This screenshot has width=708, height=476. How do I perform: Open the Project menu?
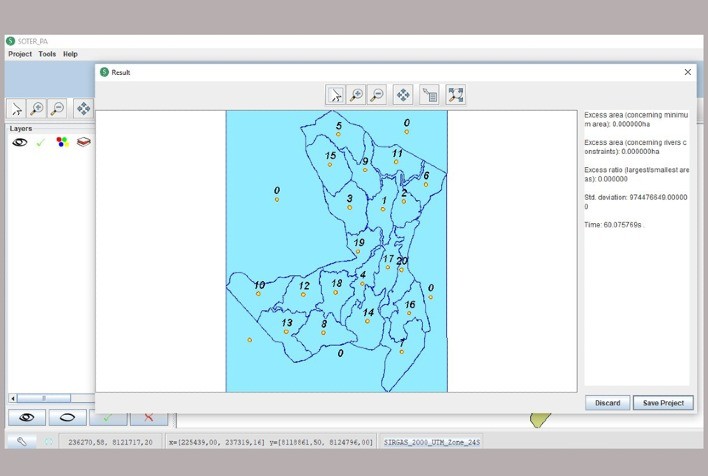tap(20, 54)
